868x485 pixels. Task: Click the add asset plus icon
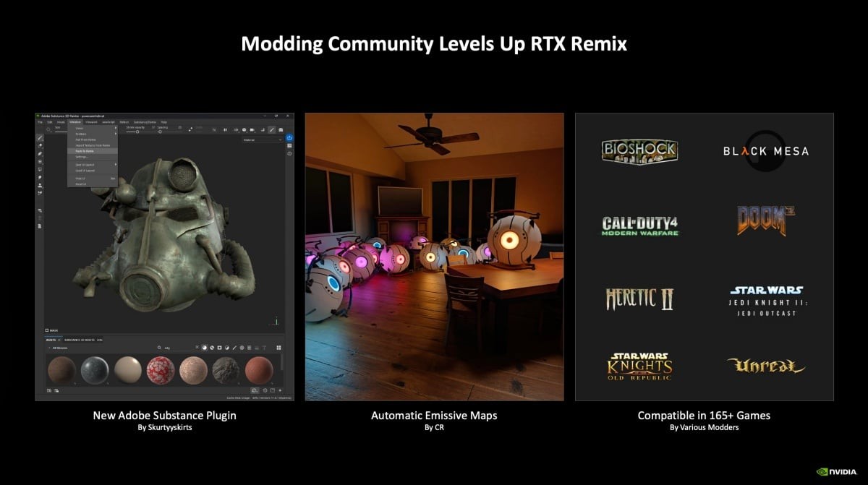[x=280, y=390]
